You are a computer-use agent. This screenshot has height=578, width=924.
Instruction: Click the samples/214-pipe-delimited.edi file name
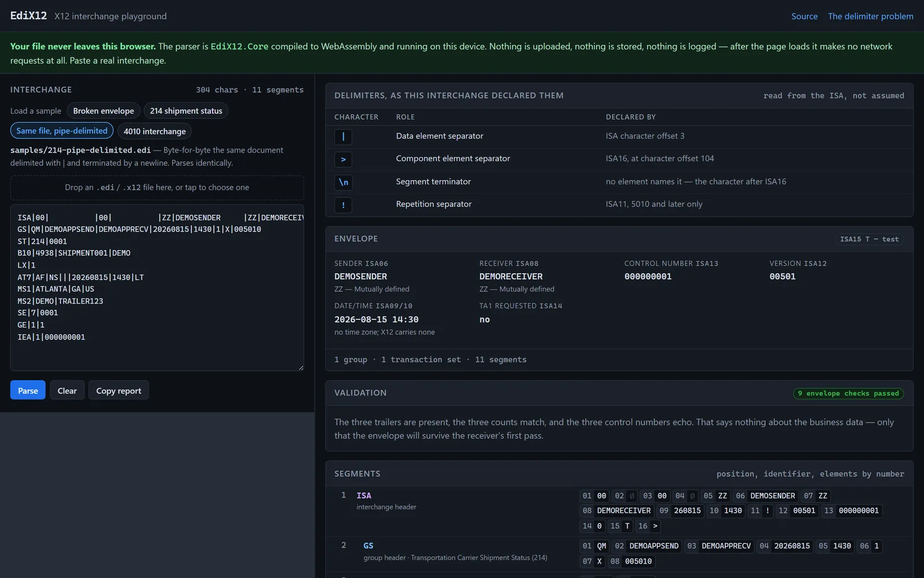(x=80, y=150)
